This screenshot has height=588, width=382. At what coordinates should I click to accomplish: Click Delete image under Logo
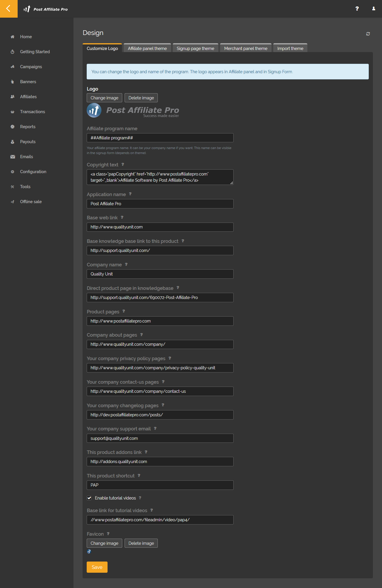(141, 98)
